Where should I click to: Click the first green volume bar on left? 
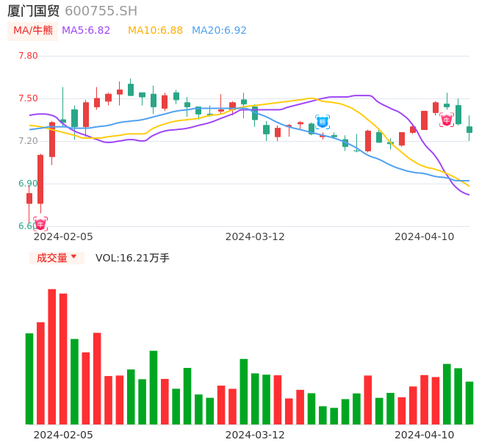29,378
